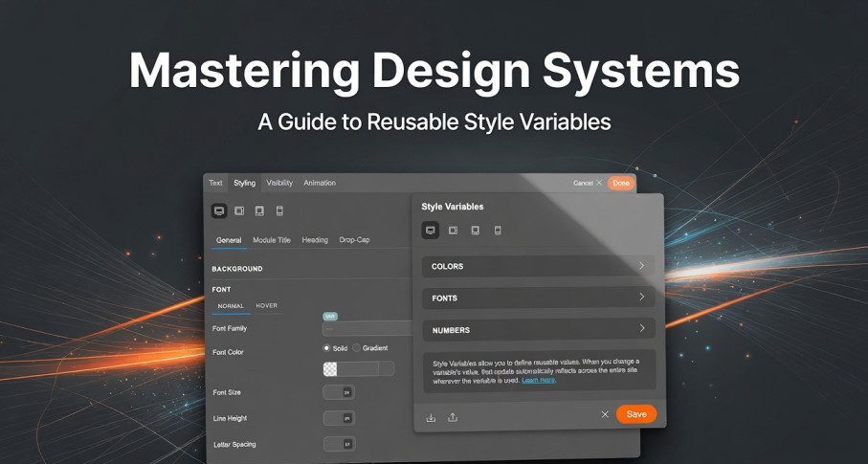Image resolution: width=868 pixels, height=464 pixels.
Task: Expand the FONTS section
Action: click(538, 298)
